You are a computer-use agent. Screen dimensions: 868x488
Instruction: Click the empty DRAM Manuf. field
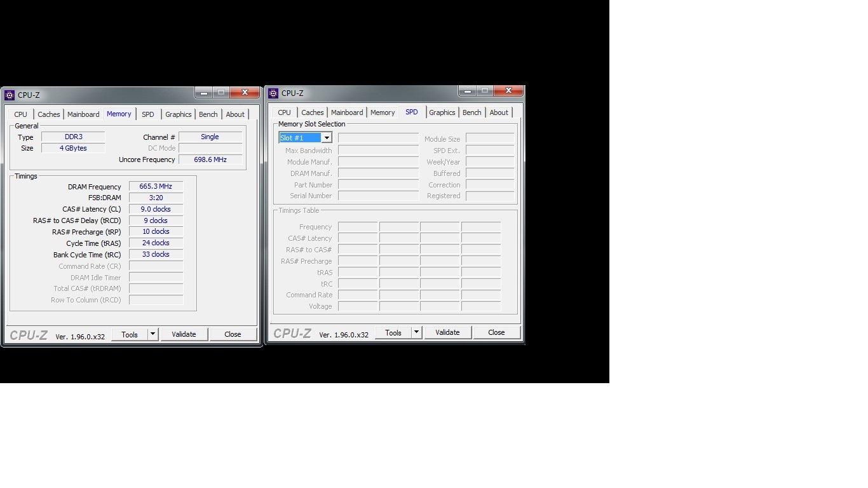point(379,173)
